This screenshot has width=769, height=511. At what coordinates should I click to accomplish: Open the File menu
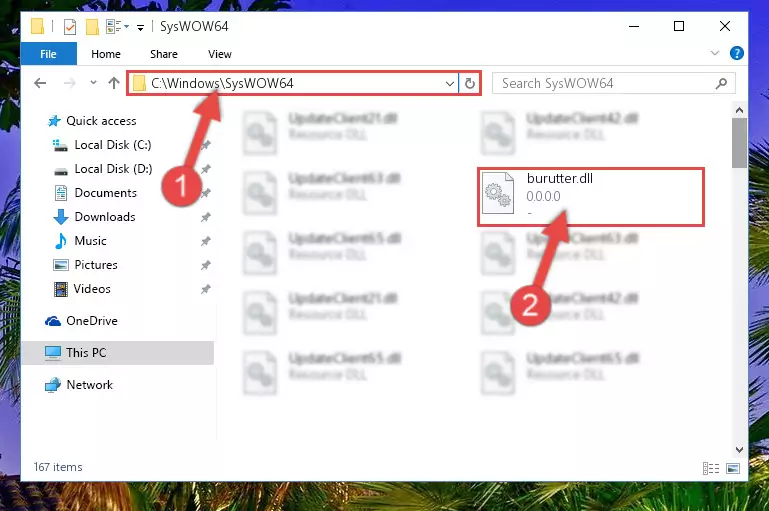click(49, 54)
